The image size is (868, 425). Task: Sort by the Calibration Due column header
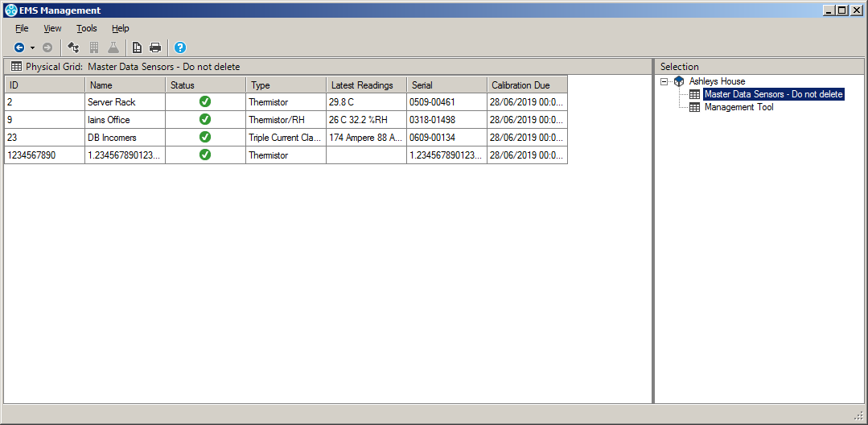coord(527,85)
